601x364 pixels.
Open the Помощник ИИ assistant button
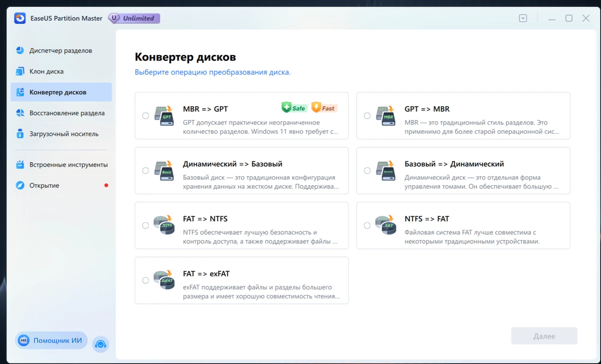pos(51,341)
